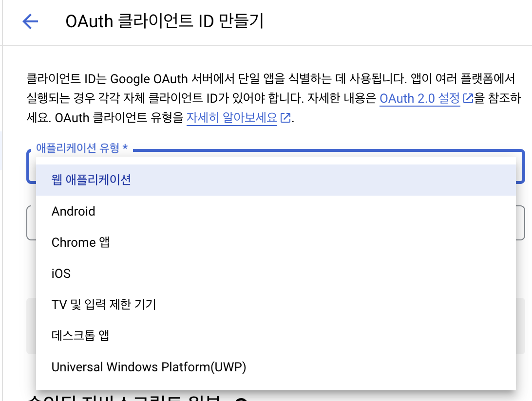Click the text field behind the Android option
The image size is (532, 401).
(520, 223)
